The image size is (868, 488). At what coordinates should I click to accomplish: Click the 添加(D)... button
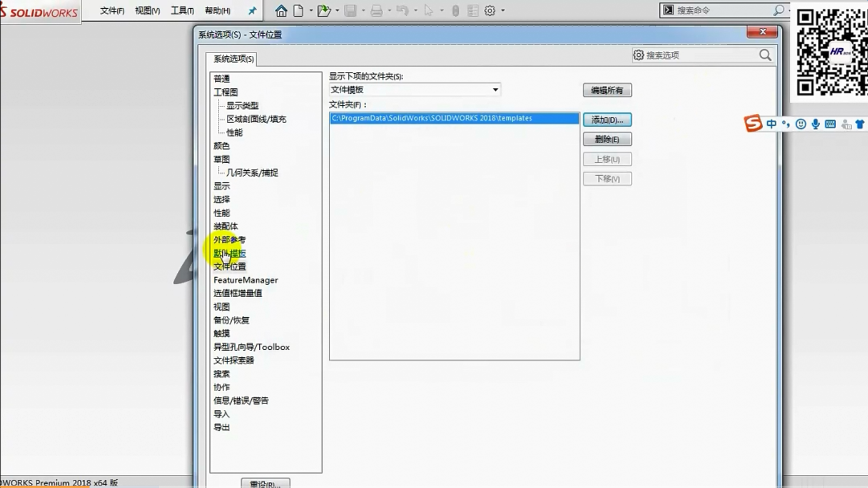[x=607, y=120]
